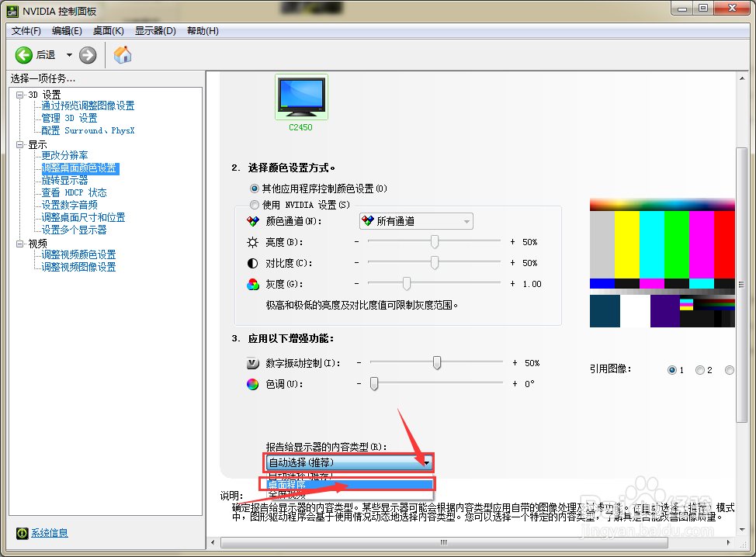Open the 帮助(H) menu
This screenshot has width=756, height=557.
coord(203,31)
